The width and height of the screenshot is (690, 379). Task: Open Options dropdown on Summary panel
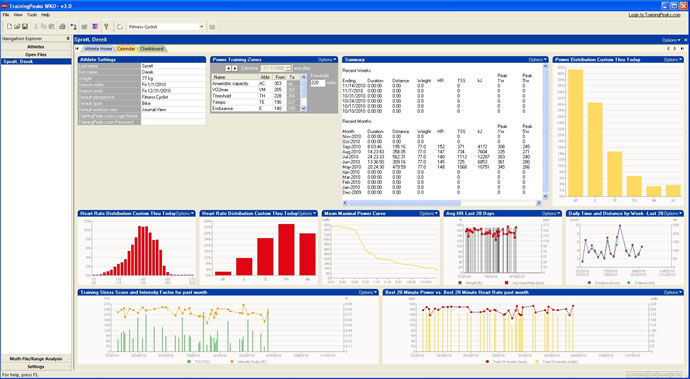click(538, 59)
